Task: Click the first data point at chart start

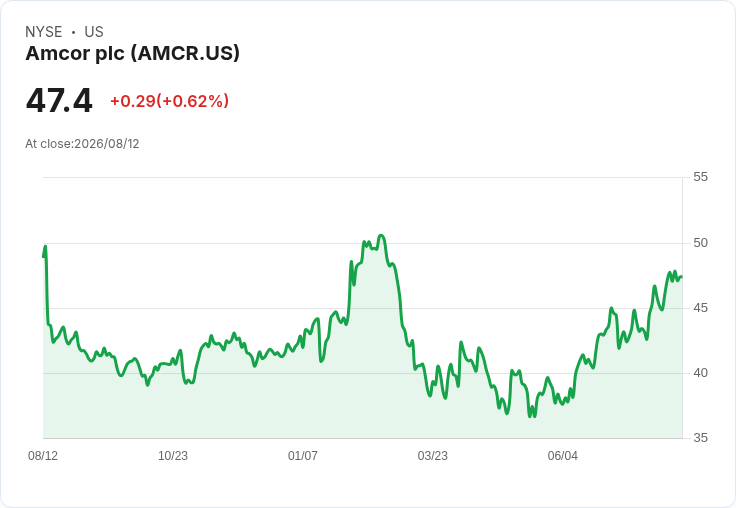Action: [x=43, y=256]
